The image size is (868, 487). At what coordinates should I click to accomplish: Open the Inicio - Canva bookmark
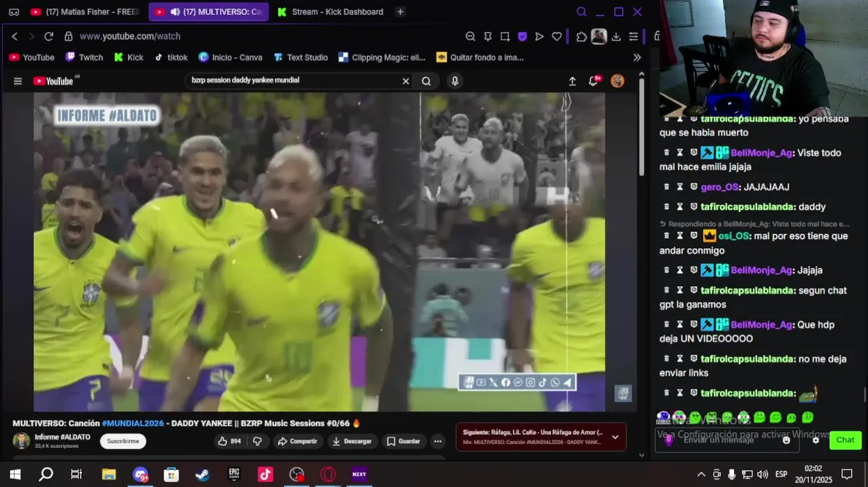(231, 57)
